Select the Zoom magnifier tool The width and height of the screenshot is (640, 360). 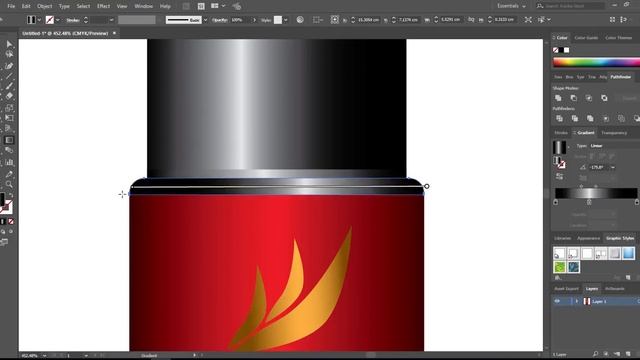pyautogui.click(x=9, y=184)
